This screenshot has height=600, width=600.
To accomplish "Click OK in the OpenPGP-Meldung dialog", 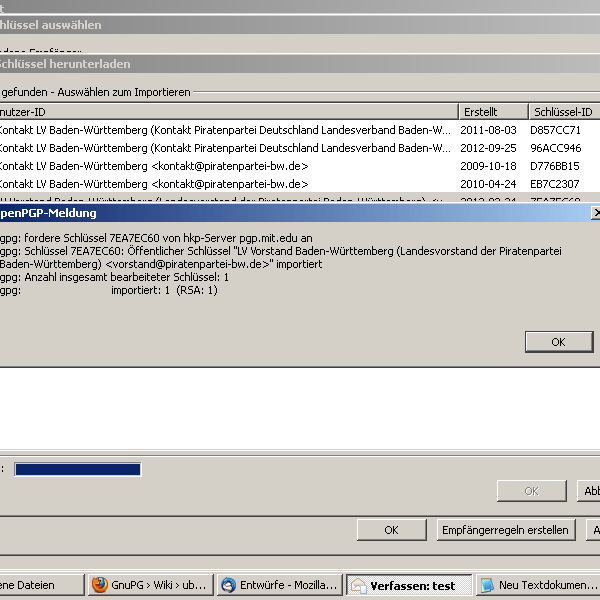I will click(x=559, y=342).
